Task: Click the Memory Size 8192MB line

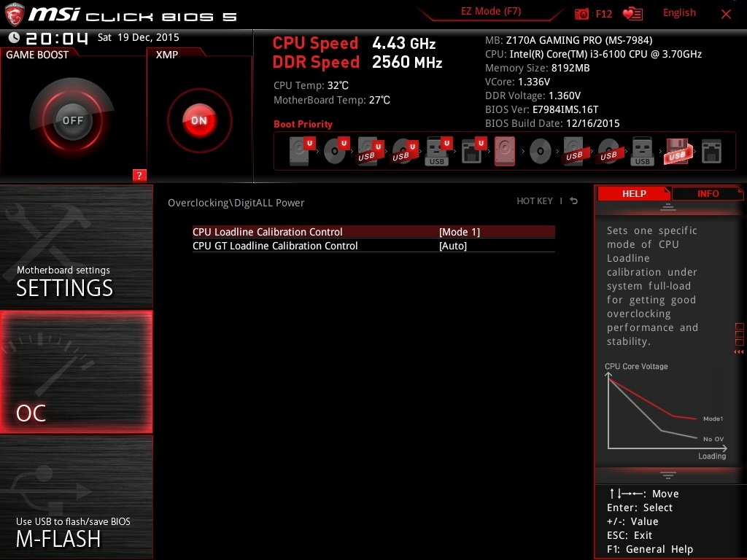Action: (538, 68)
